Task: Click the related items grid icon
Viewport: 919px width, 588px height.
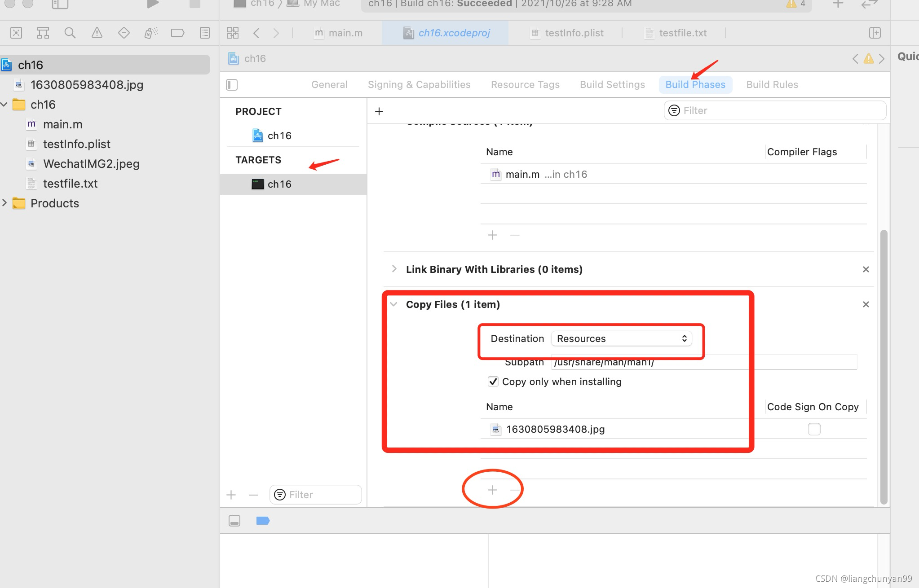Action: coord(233,33)
